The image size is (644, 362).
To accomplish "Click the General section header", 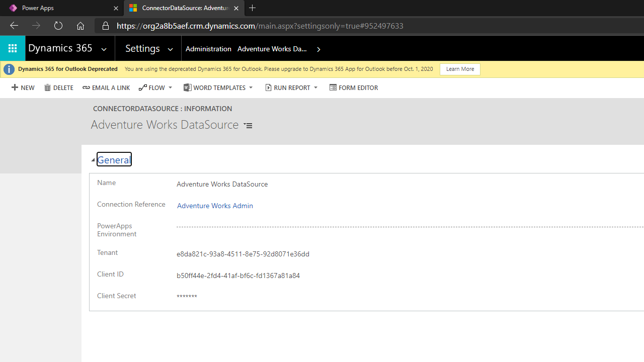I will coord(114,159).
